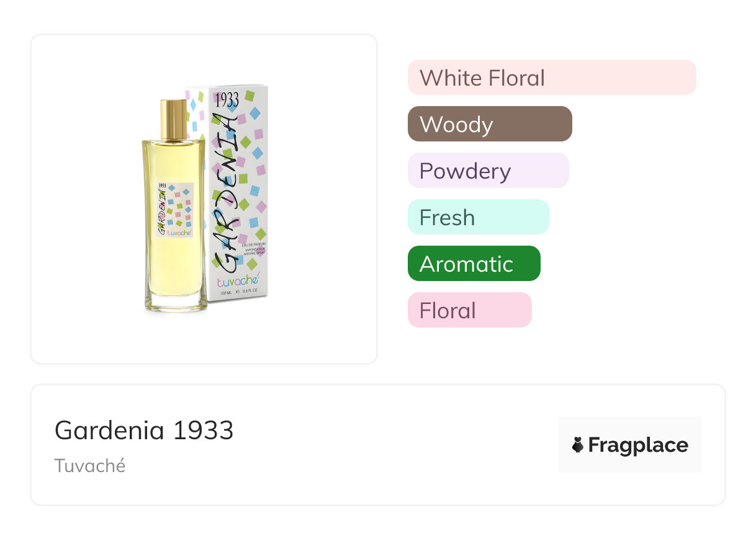Open the Gardenia 1933 title
This screenshot has width=756, height=536.
144,430
